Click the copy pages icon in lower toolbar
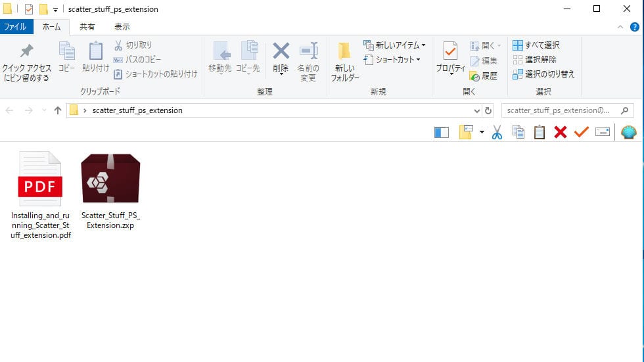 point(518,132)
